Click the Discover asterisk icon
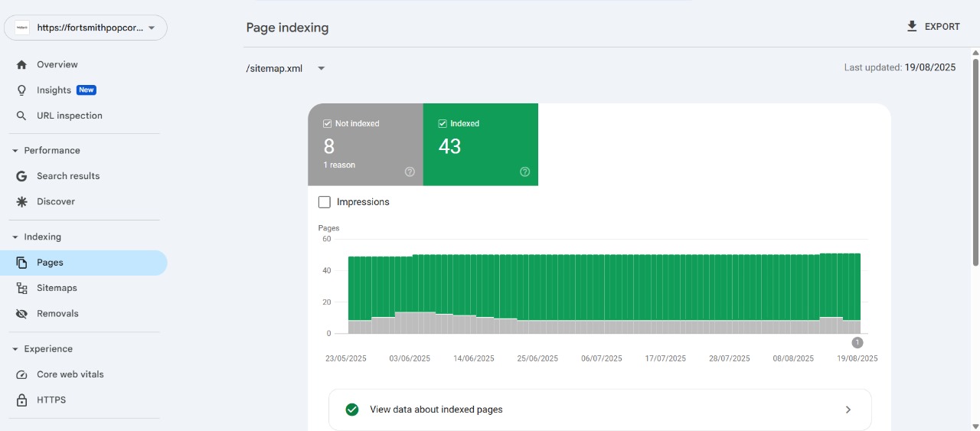The height and width of the screenshot is (431, 980). pos(21,202)
